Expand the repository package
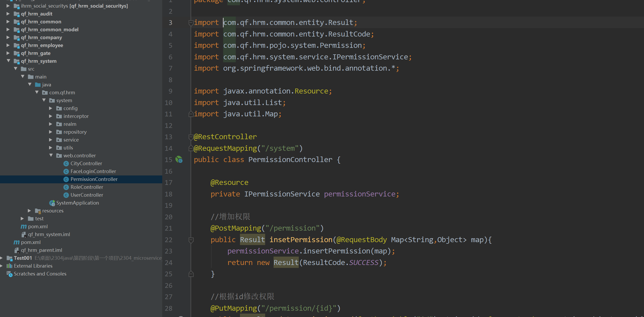This screenshot has width=644, height=317. coord(51,132)
